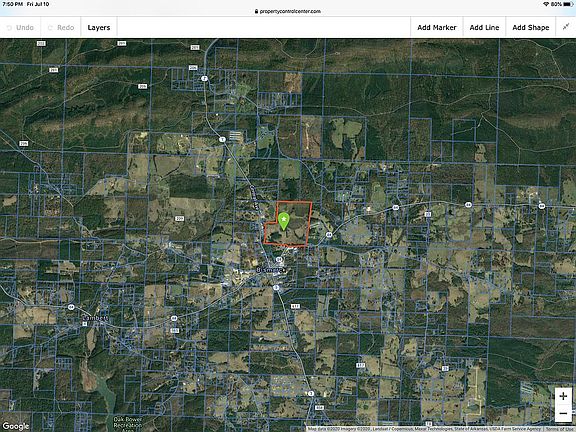Image resolution: width=576 pixels, height=432 pixels.
Task: Zoom in with the plus button
Action: pos(563,396)
